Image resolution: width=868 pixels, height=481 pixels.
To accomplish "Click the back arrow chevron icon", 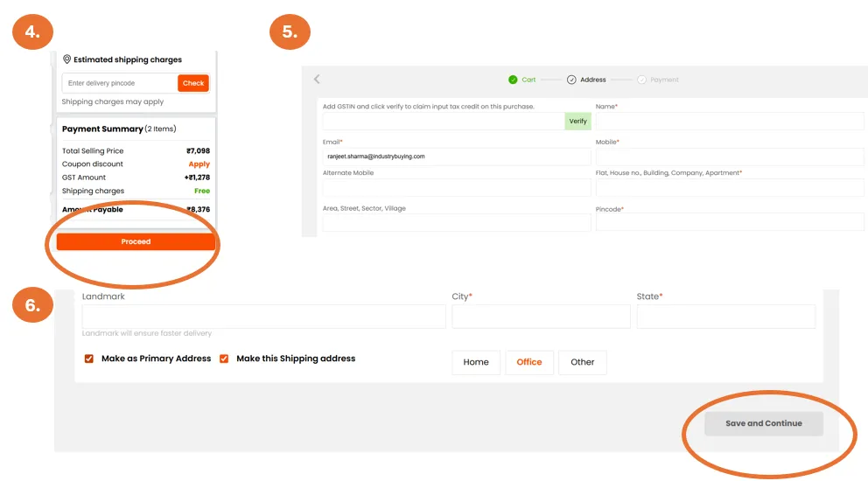I will 317,80.
